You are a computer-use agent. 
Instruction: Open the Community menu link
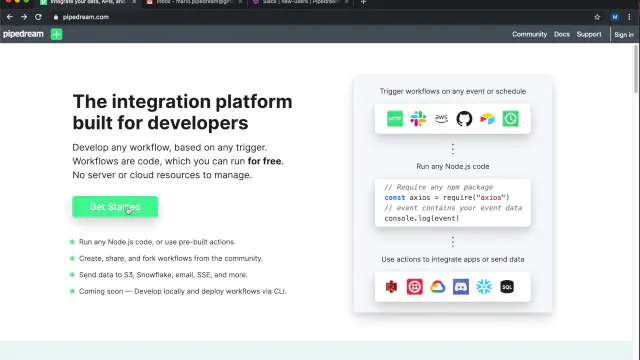529,34
